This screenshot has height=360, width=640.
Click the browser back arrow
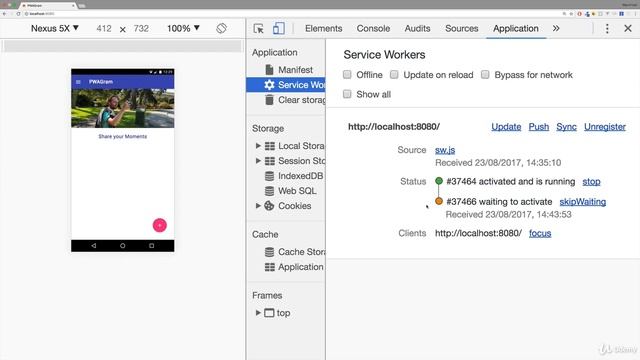pos(4,13)
